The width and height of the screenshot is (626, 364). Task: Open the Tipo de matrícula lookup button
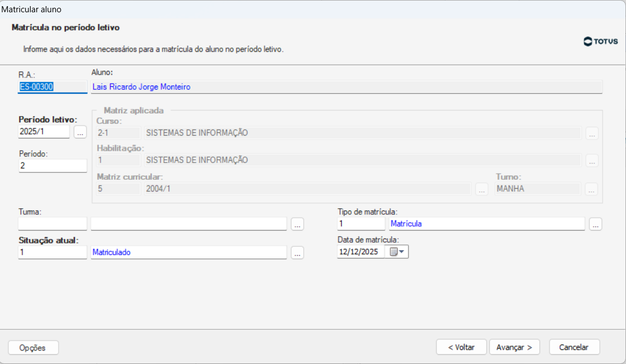(595, 224)
